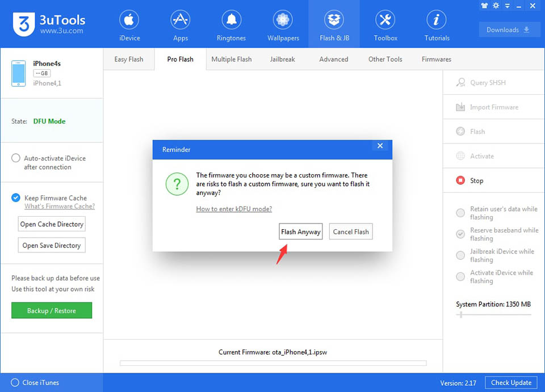Switch to the Jailbreak tab
The width and height of the screenshot is (545, 392).
pos(282,60)
